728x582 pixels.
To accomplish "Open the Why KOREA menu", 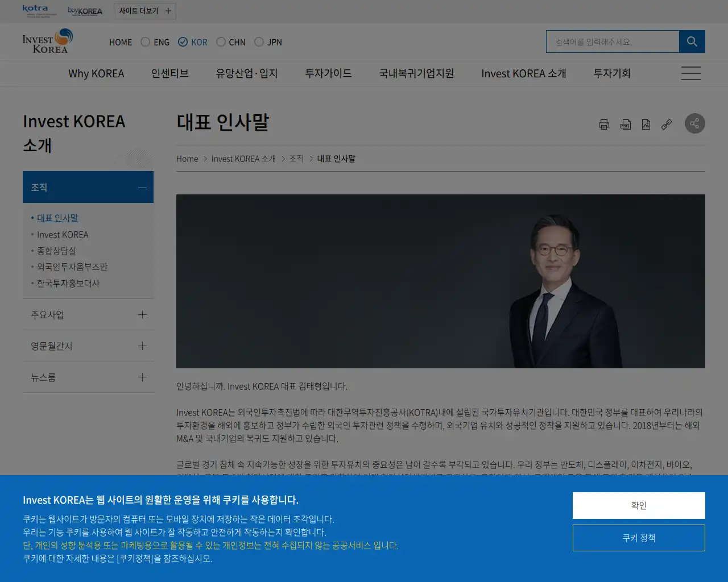I will (x=96, y=73).
